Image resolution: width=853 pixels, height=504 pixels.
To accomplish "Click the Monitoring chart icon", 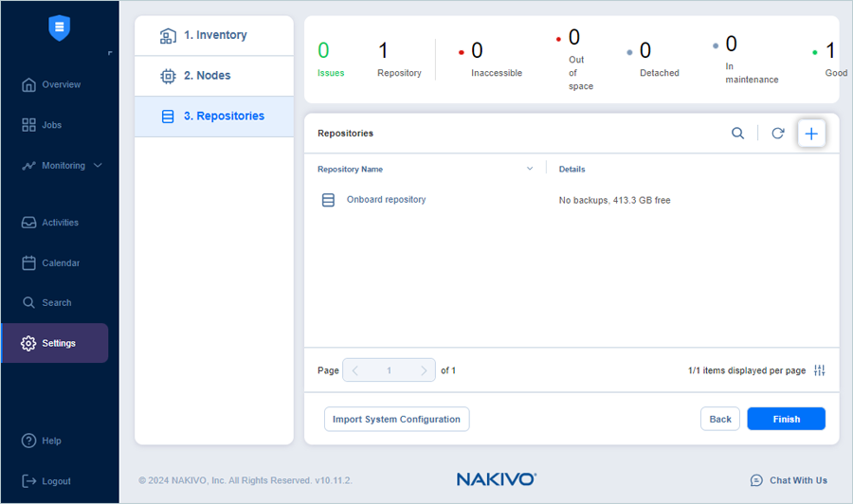I will coord(28,165).
